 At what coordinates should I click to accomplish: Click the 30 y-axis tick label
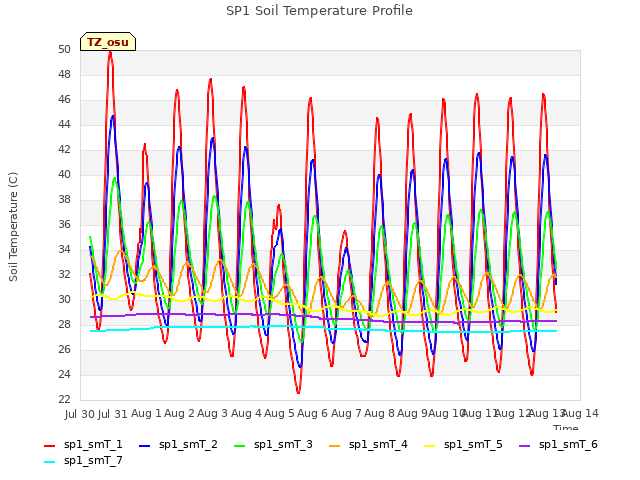pos(64,299)
